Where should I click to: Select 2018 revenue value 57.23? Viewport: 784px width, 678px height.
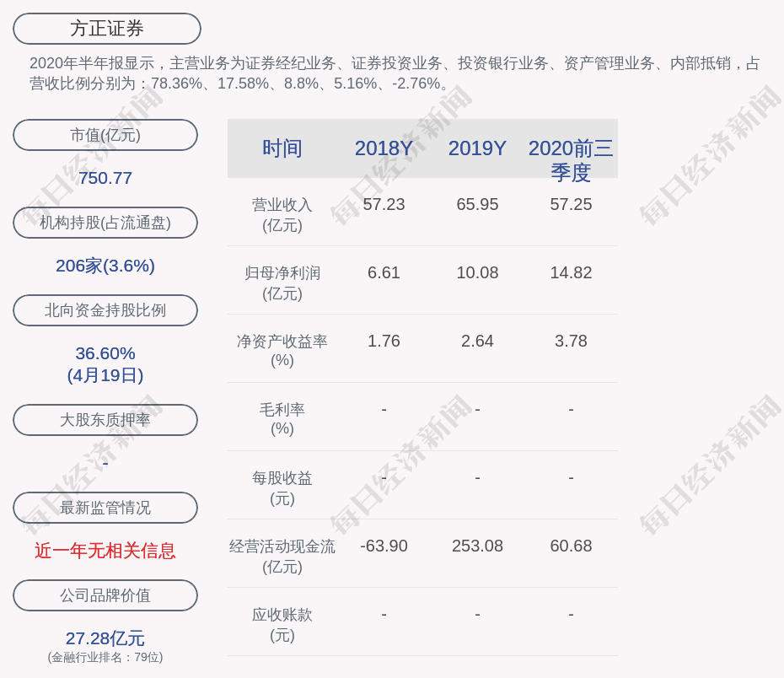tap(384, 205)
